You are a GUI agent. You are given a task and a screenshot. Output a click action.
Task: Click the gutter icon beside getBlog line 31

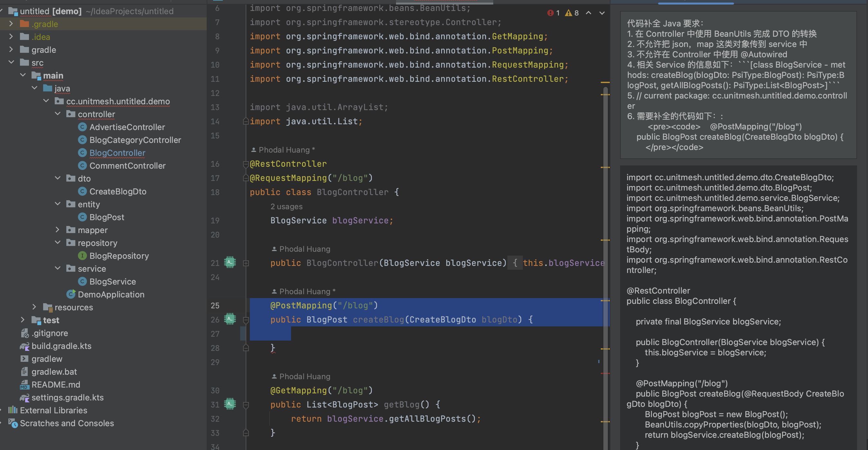(230, 404)
